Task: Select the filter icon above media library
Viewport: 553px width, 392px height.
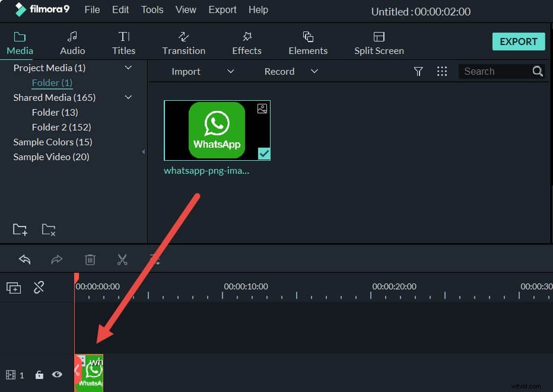Action: pyautogui.click(x=418, y=71)
